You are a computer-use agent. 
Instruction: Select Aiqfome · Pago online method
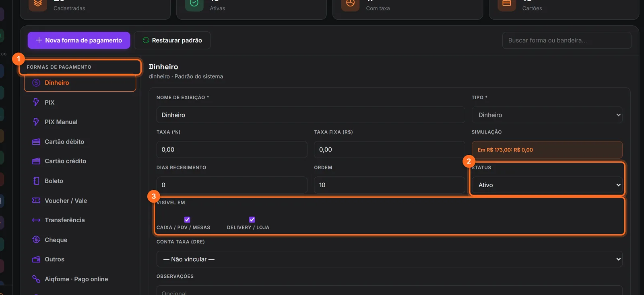click(80, 279)
